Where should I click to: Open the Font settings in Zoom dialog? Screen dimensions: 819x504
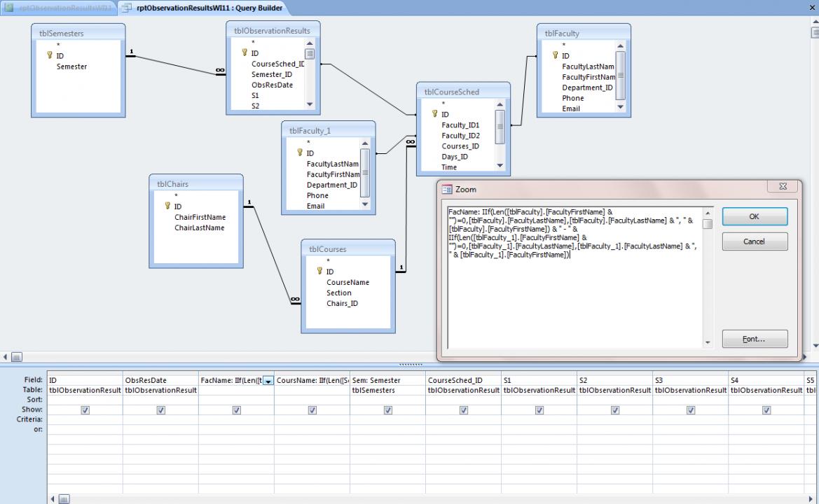(755, 339)
